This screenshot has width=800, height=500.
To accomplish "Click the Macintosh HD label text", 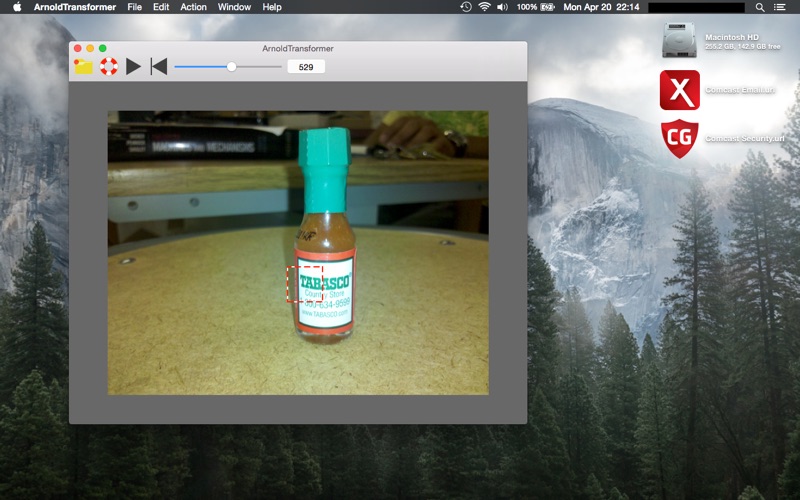I will coord(732,37).
